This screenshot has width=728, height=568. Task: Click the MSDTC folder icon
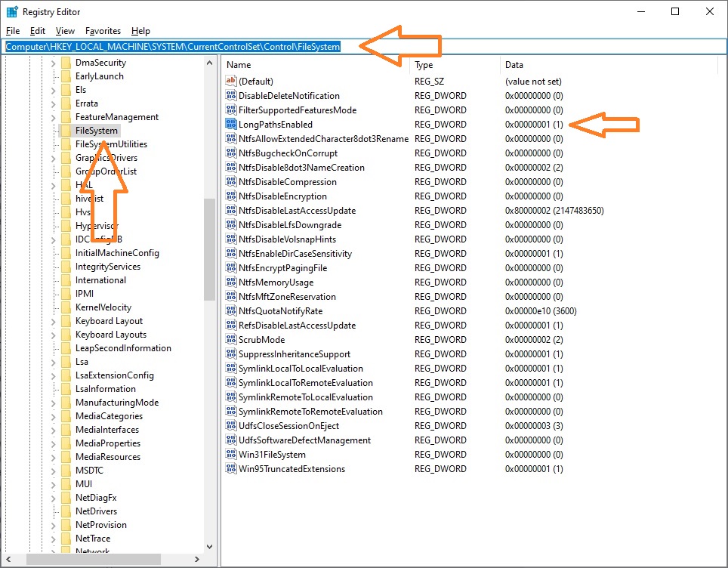click(66, 471)
